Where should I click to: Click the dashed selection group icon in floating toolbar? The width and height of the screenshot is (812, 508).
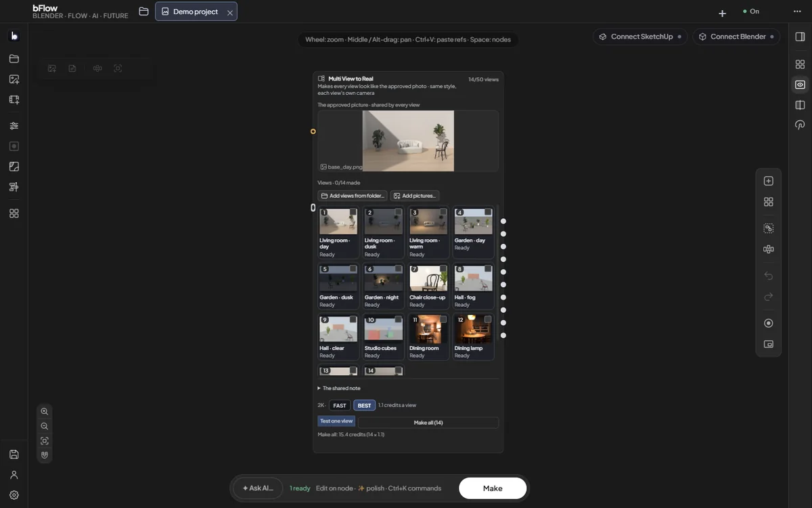[x=768, y=228]
